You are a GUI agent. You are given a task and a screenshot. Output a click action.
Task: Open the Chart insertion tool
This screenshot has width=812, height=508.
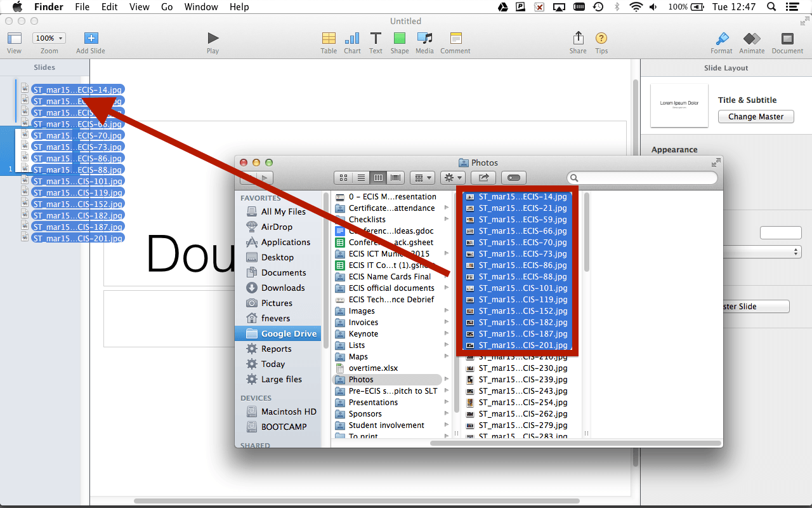(352, 38)
